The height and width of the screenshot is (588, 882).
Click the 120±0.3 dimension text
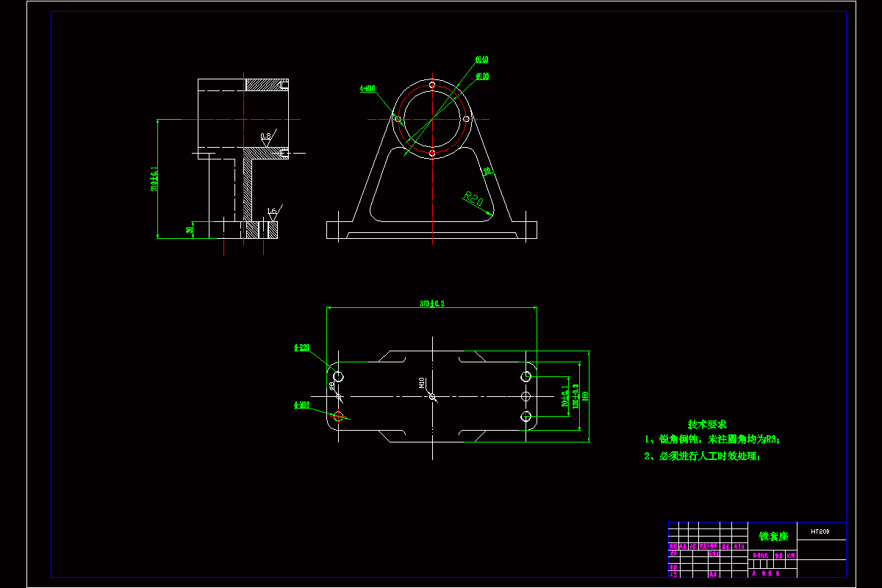point(576,396)
